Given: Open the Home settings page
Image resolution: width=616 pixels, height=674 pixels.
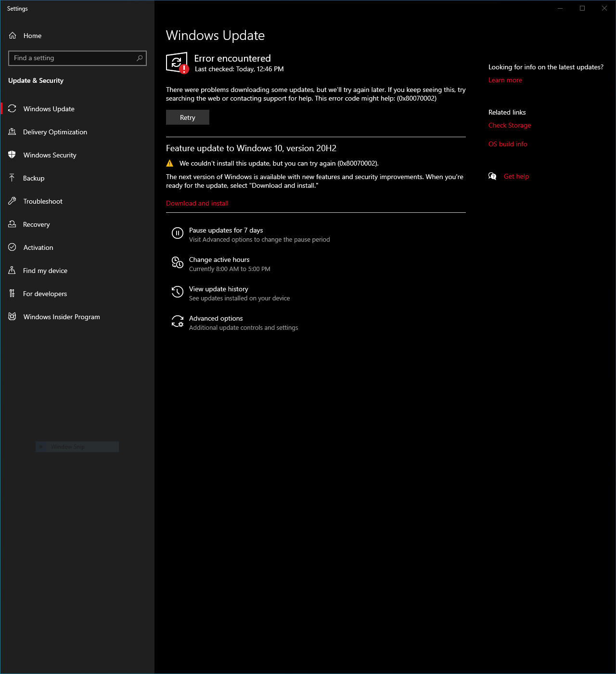Looking at the screenshot, I should (77, 36).
